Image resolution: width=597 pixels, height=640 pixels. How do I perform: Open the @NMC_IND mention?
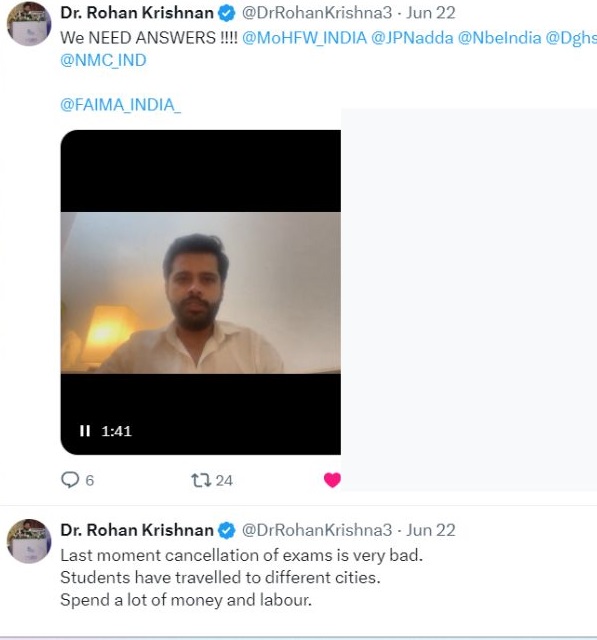click(103, 60)
